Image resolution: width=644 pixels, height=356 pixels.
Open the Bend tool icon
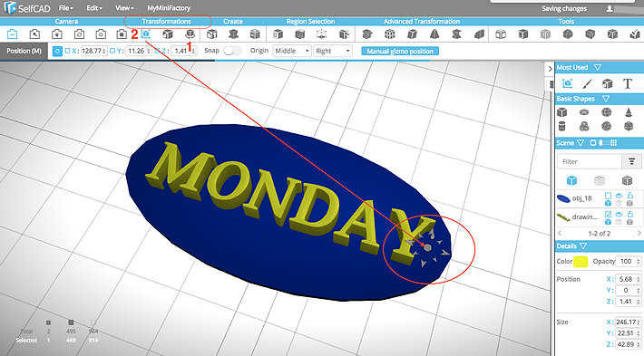pos(479,34)
